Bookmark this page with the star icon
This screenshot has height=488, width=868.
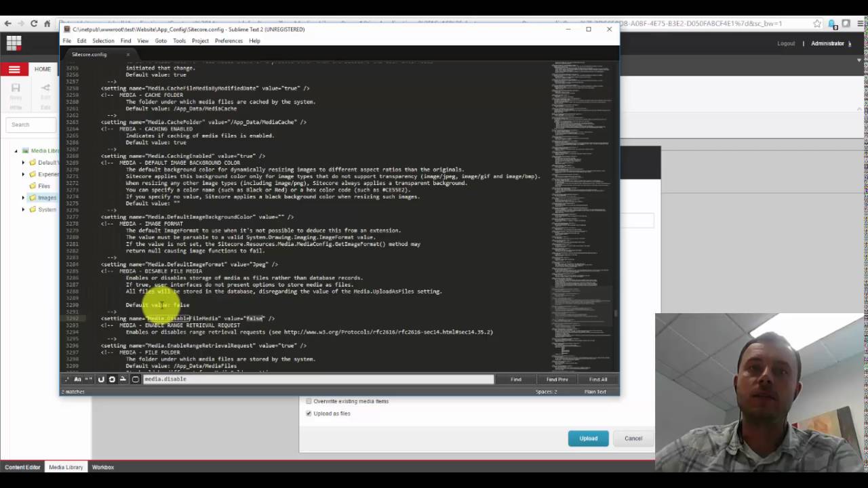click(x=817, y=24)
